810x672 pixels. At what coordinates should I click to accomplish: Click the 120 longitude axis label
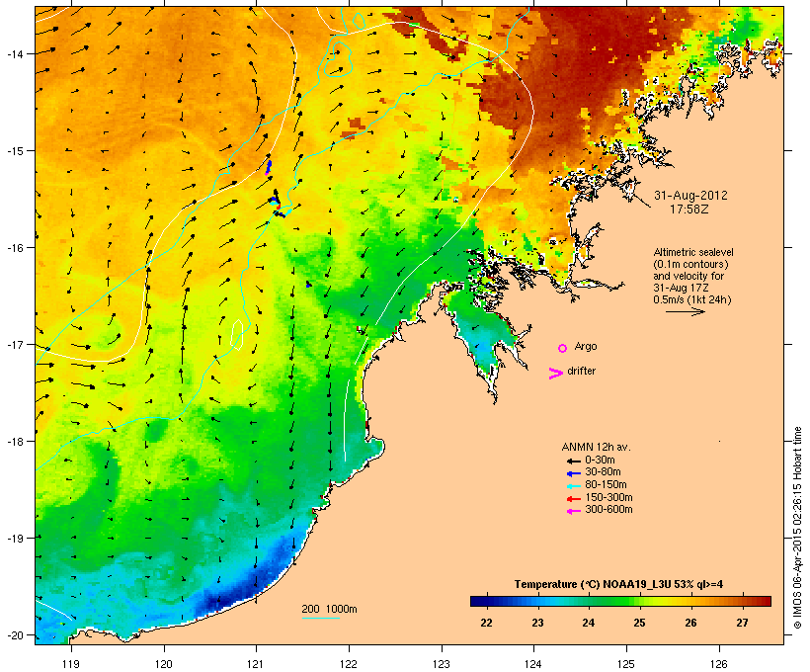[164, 664]
